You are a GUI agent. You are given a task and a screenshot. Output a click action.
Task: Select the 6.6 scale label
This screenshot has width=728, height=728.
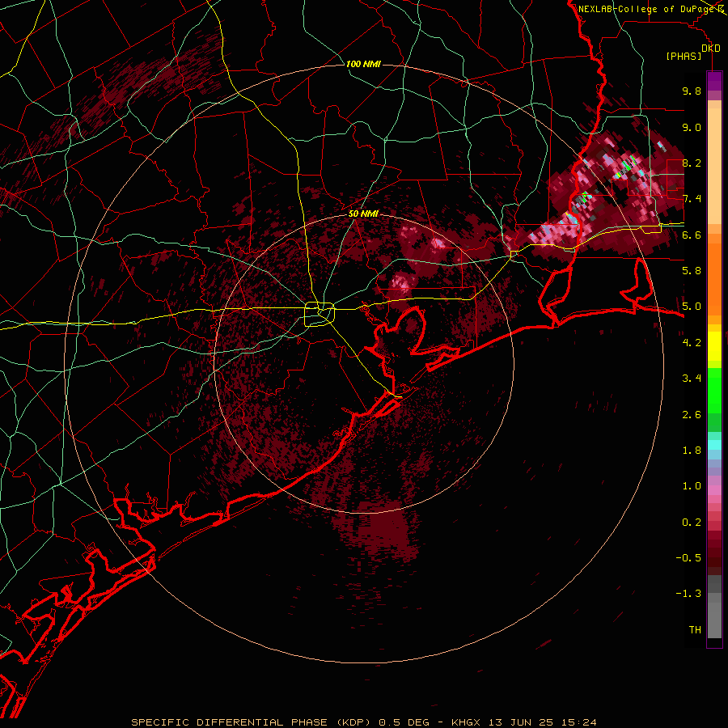pyautogui.click(x=692, y=235)
